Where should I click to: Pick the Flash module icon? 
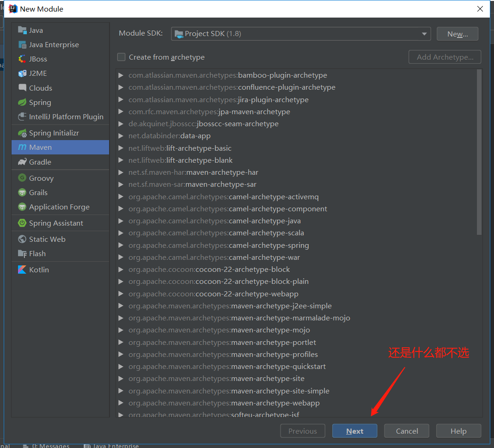[x=22, y=253]
